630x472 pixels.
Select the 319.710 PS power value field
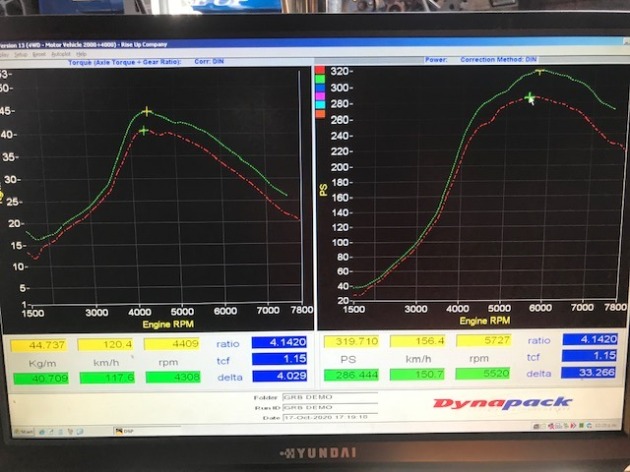click(x=350, y=342)
